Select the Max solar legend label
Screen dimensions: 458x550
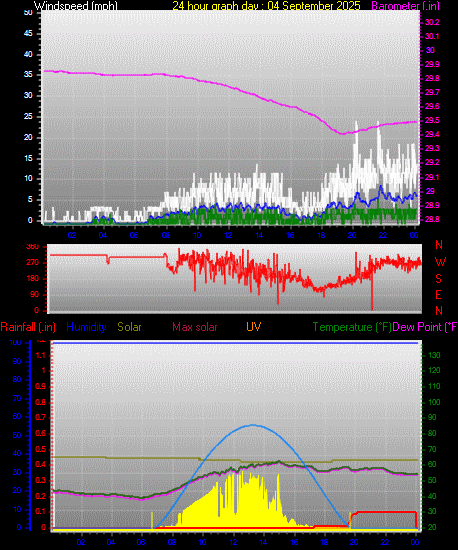(195, 327)
